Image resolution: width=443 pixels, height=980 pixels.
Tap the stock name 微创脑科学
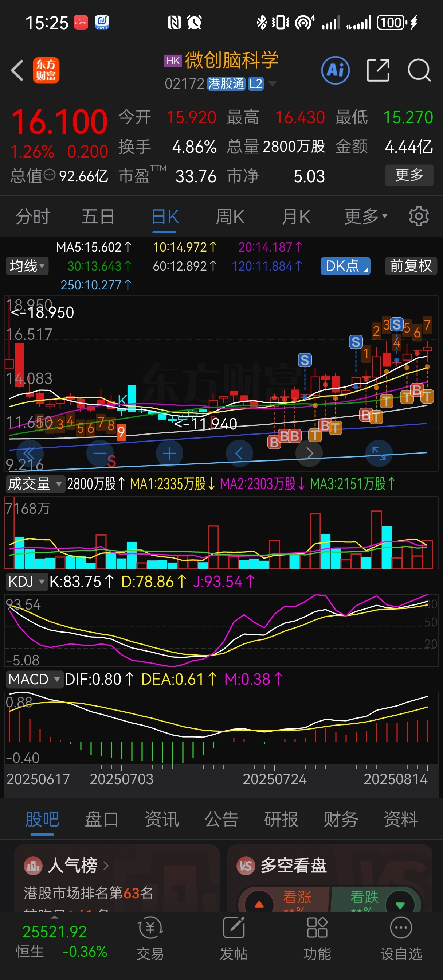coord(232,61)
